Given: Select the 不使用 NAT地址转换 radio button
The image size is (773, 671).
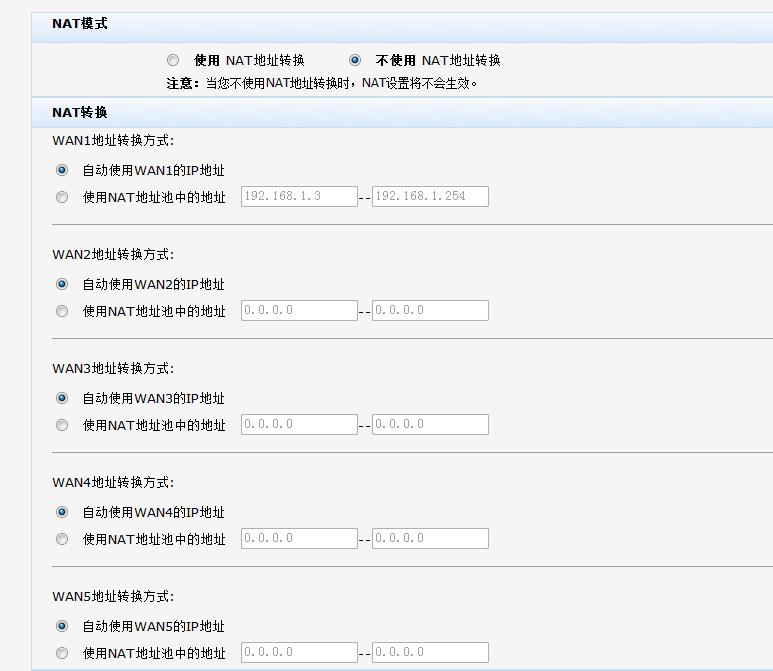Looking at the screenshot, I should coord(354,60).
